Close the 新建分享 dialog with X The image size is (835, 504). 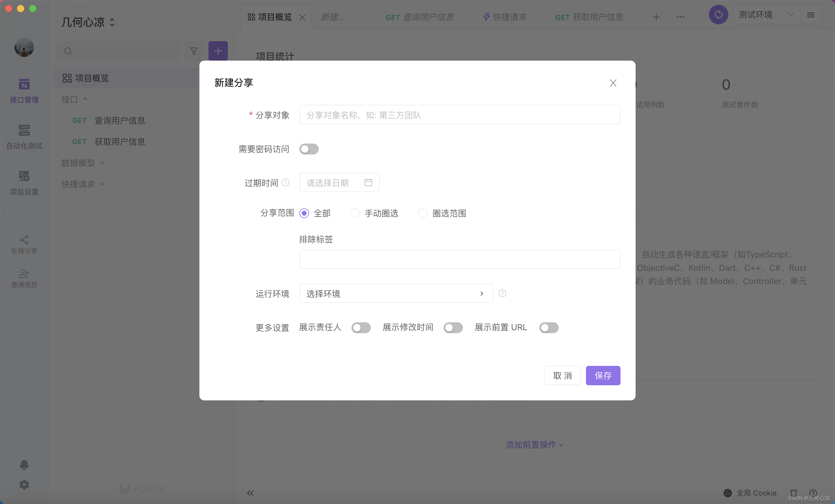pyautogui.click(x=613, y=83)
